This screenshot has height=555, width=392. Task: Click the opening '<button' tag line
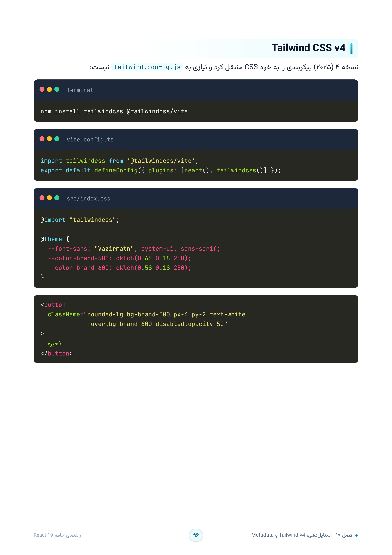click(53, 305)
